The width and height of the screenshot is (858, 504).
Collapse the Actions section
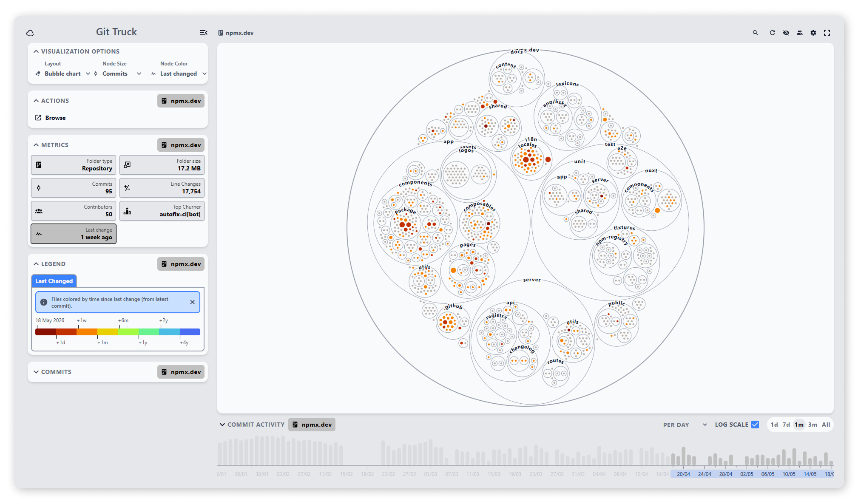36,101
